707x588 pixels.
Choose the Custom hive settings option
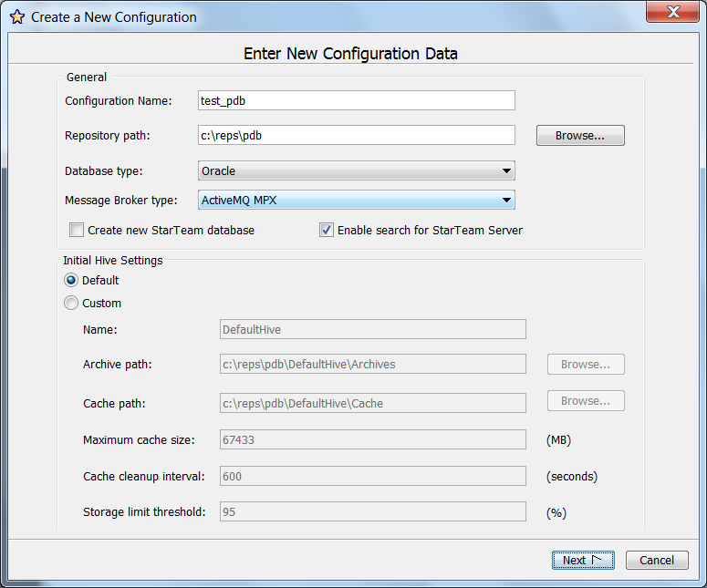click(x=71, y=304)
